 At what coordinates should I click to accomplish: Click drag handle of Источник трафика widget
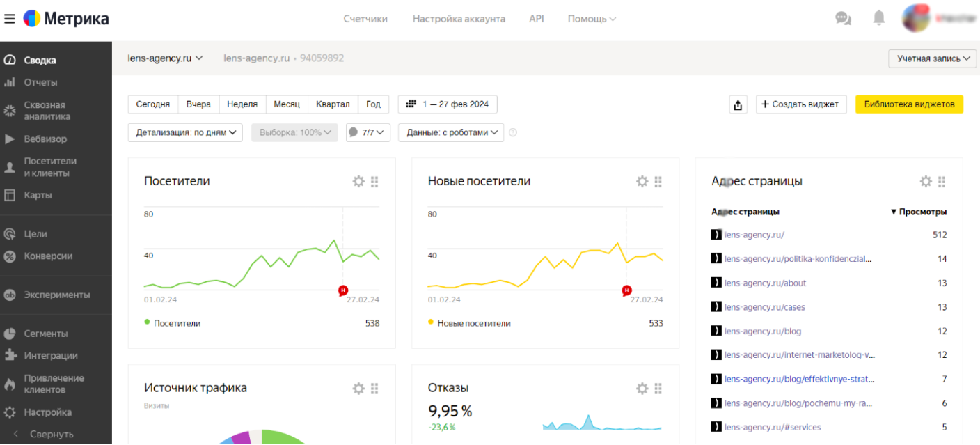pos(374,389)
